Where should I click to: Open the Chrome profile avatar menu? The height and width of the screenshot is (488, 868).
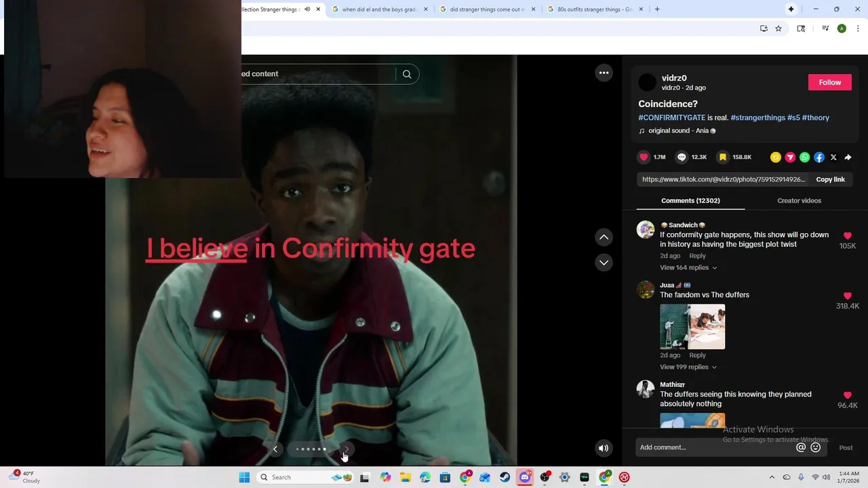click(x=842, y=28)
